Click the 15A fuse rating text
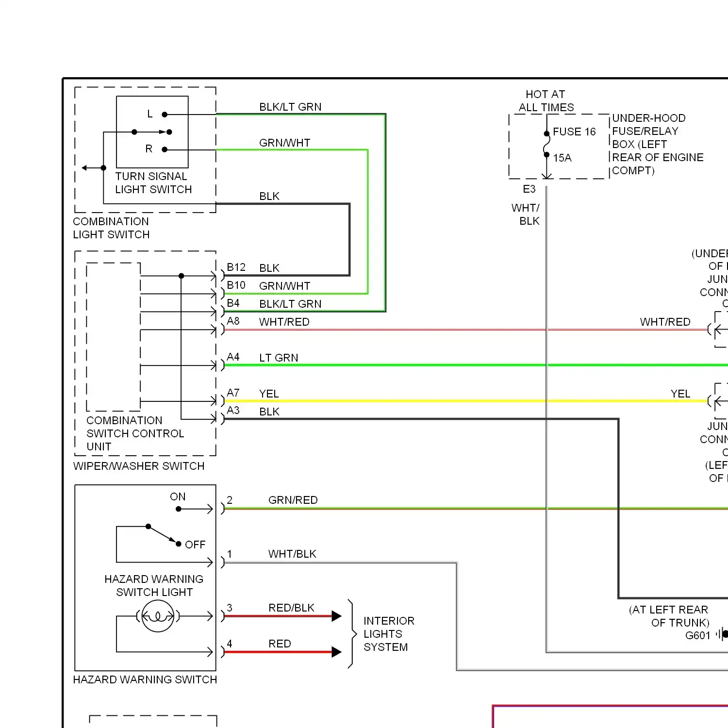This screenshot has width=728, height=728. click(562, 158)
